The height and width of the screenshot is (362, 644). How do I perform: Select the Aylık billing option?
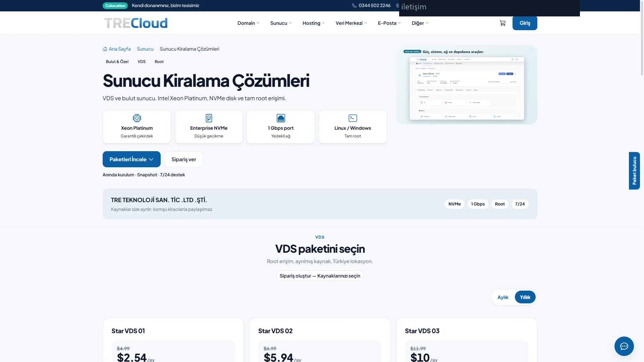click(x=503, y=297)
